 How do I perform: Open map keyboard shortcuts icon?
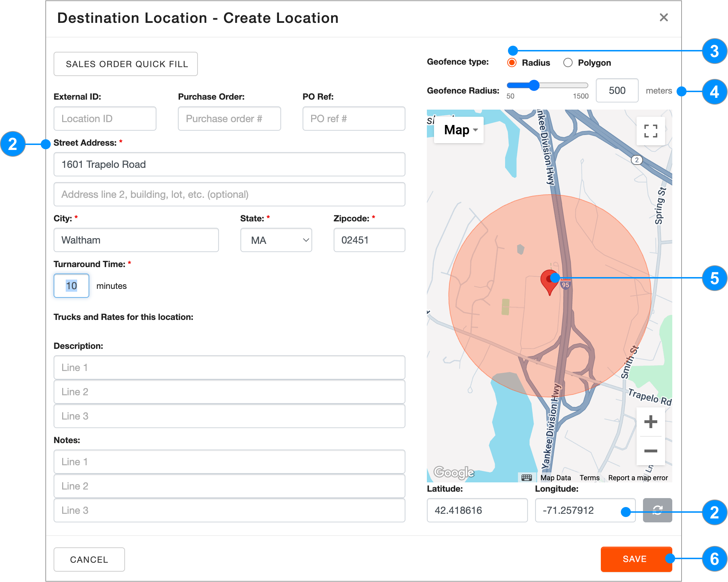tap(527, 478)
